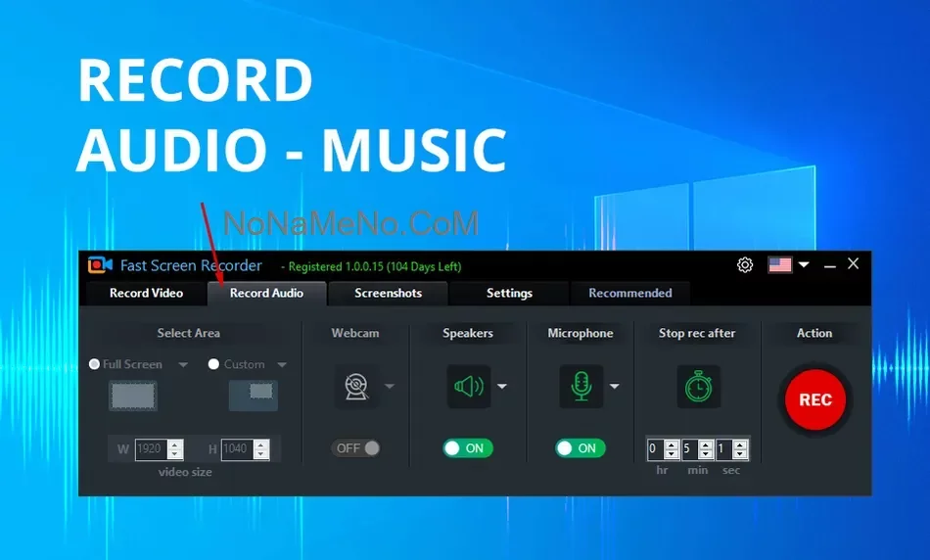Viewport: 930px width, 560px height.
Task: Click the green microphone icon
Action: (x=581, y=387)
